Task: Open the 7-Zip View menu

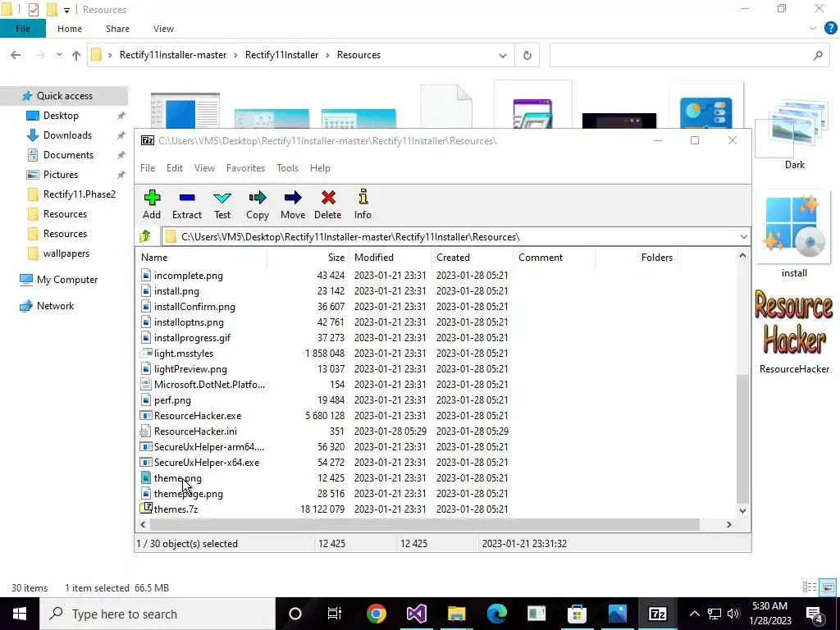Action: (x=204, y=167)
